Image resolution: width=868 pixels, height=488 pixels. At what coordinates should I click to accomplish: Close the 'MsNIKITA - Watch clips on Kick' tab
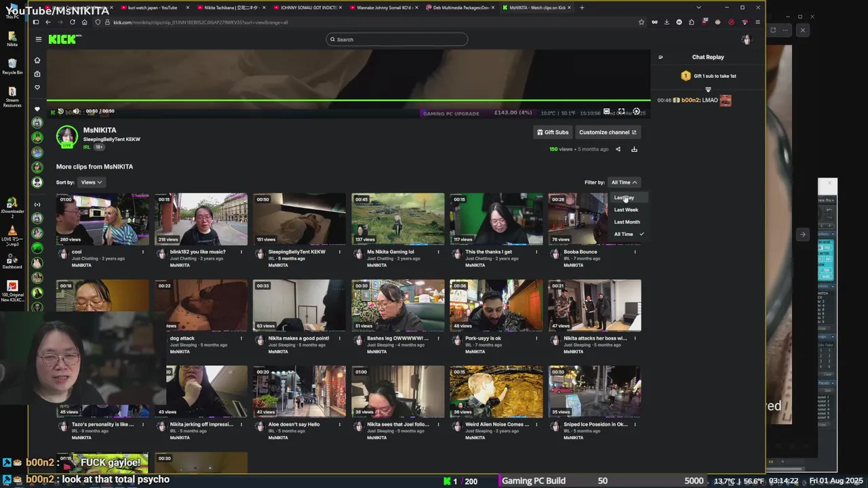[569, 7]
